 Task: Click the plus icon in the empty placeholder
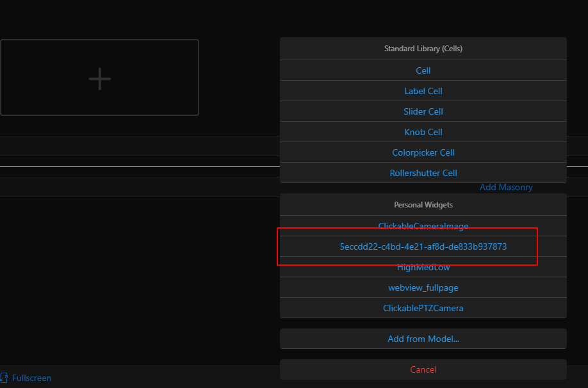click(x=99, y=78)
